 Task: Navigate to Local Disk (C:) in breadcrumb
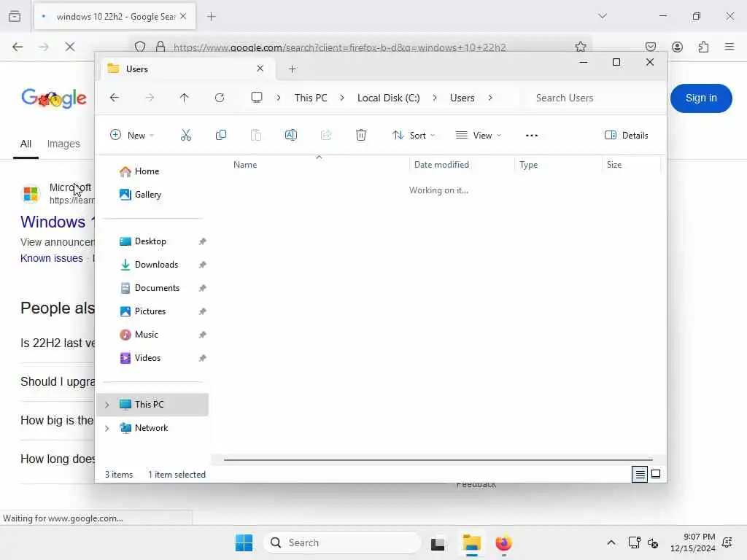[388, 98]
